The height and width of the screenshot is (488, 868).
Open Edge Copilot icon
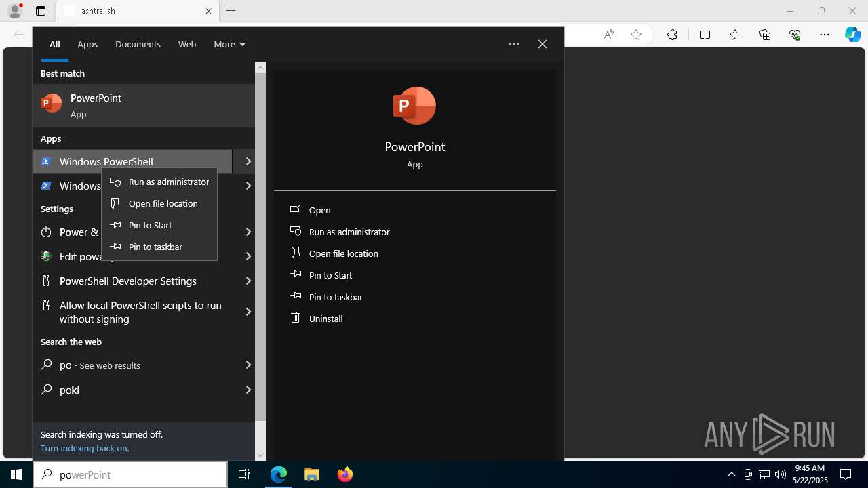(x=852, y=35)
